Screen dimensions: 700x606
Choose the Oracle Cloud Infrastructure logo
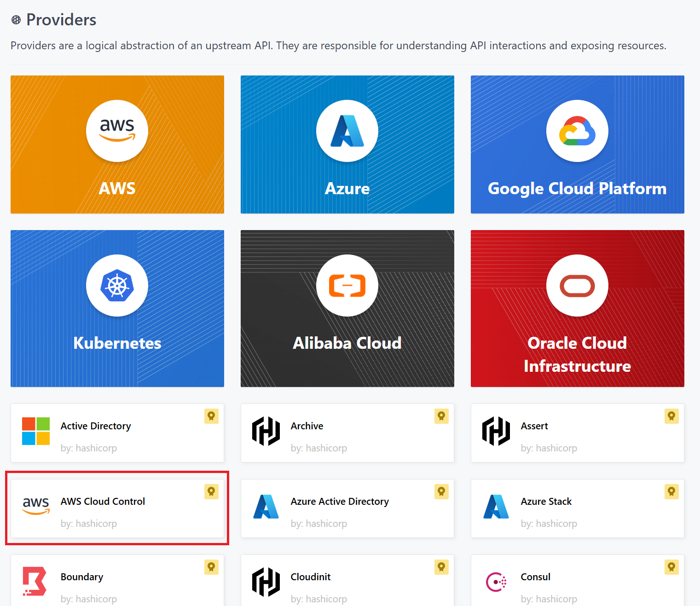577,285
